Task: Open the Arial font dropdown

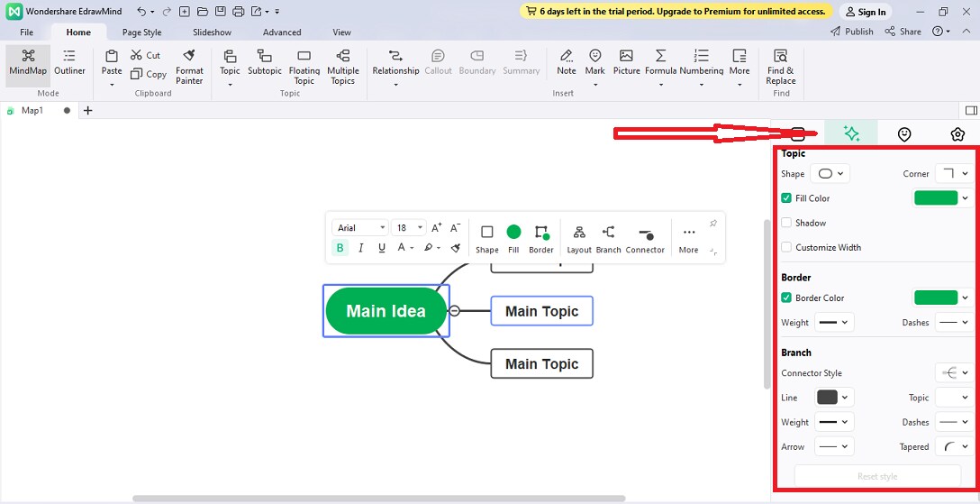Action: click(x=360, y=227)
